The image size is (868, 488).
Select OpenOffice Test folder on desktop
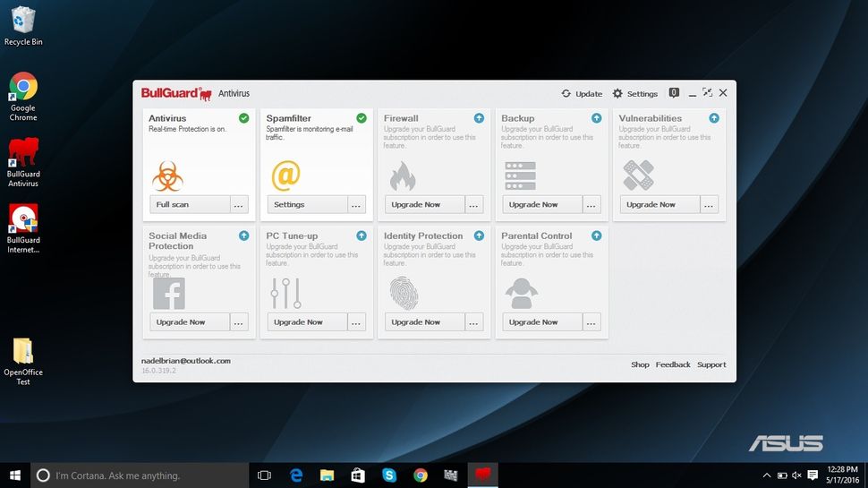[x=23, y=361]
